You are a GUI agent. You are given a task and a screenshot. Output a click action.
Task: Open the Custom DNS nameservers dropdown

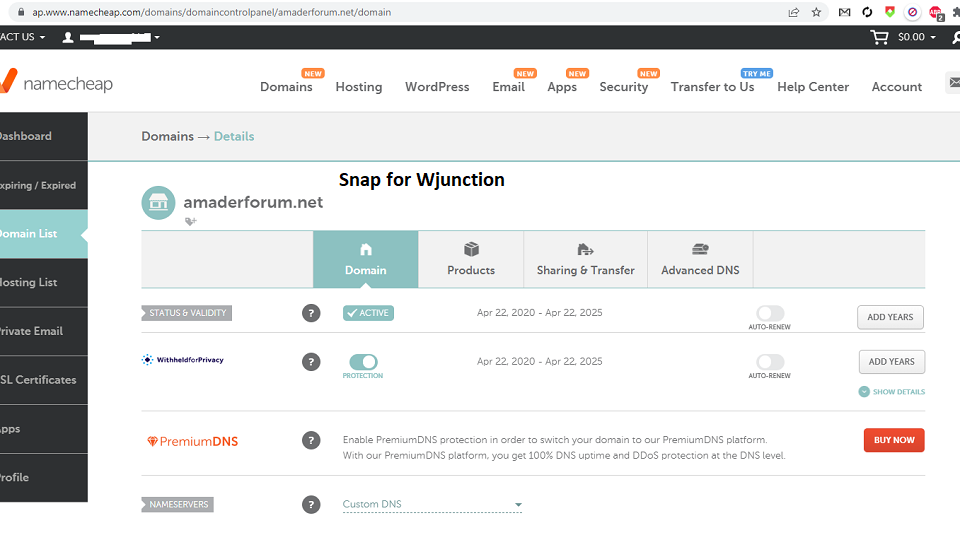coord(432,504)
